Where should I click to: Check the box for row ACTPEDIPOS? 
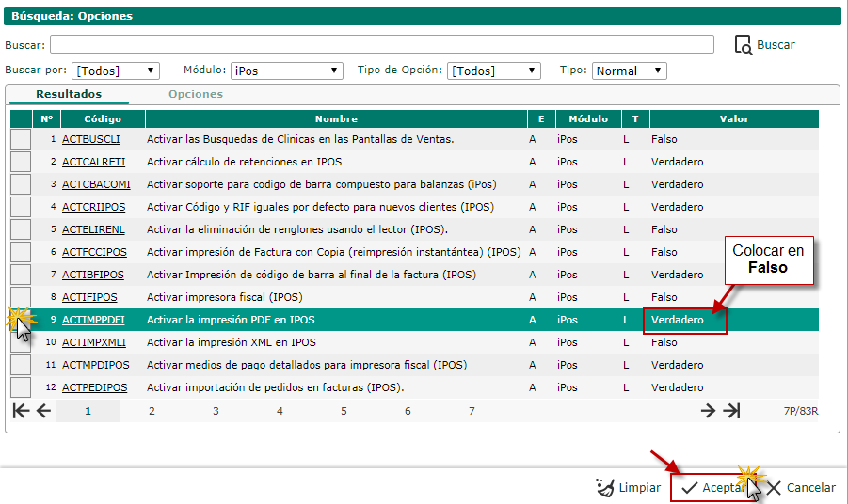21,387
